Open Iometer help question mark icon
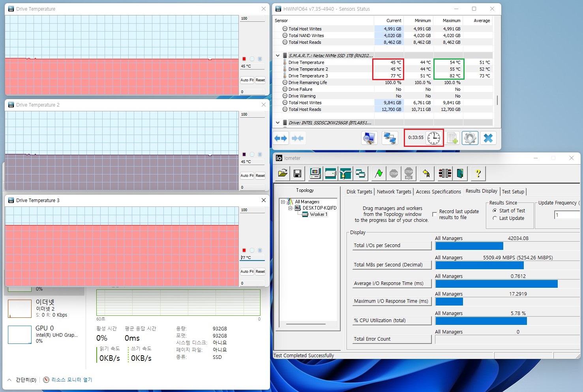583x392 pixels. (478, 173)
